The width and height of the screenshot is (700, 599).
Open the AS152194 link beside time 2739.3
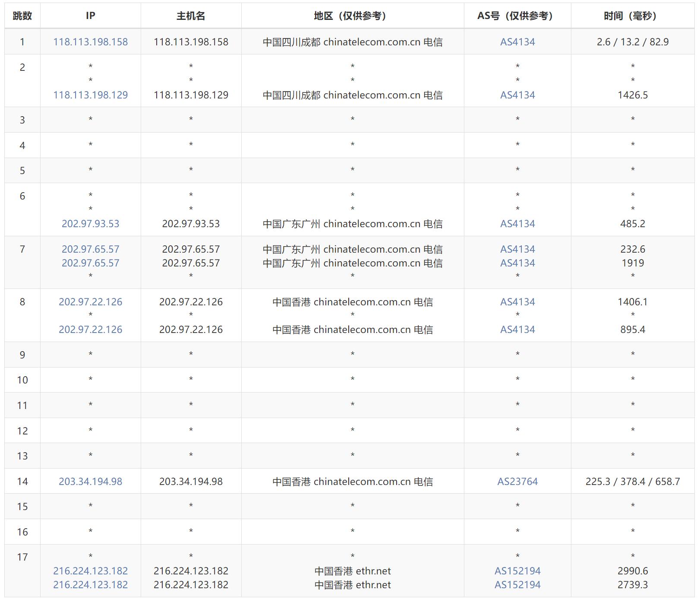click(x=517, y=585)
